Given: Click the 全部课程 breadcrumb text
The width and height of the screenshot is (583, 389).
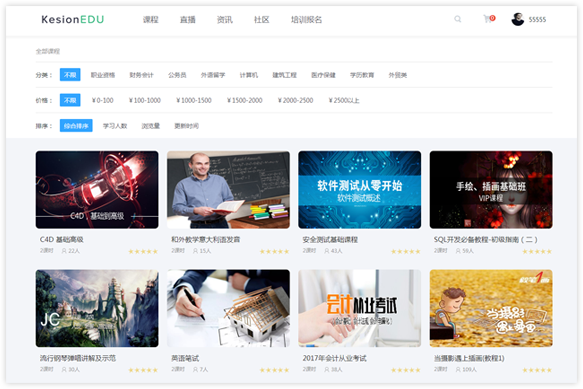Looking at the screenshot, I should 48,51.
